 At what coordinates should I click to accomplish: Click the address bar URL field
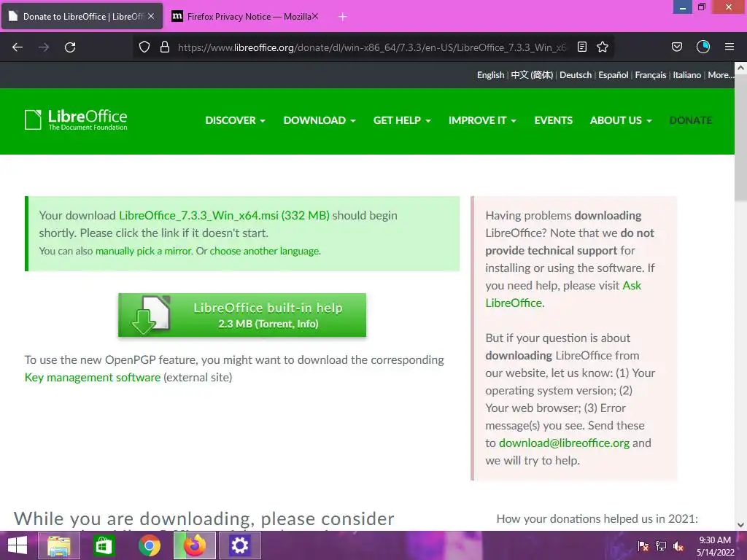pyautogui.click(x=371, y=47)
